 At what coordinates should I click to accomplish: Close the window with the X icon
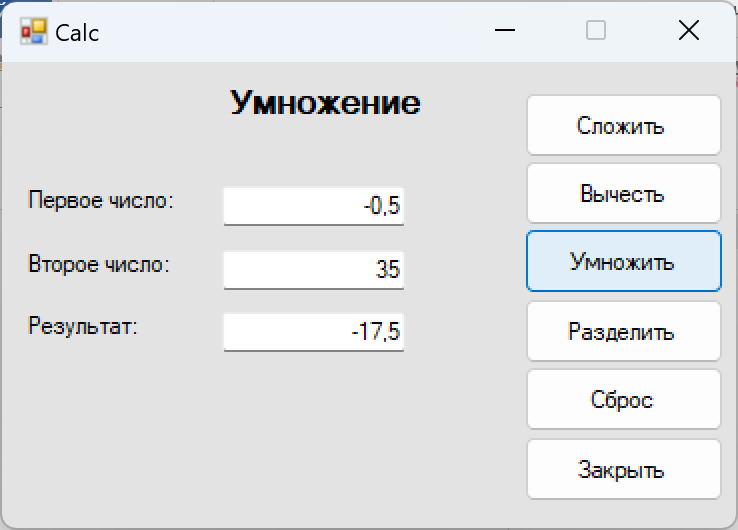[689, 31]
